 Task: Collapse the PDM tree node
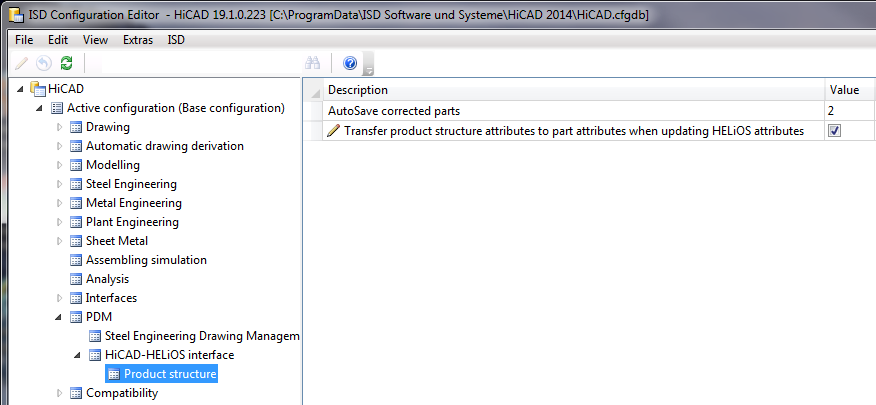pos(59,317)
